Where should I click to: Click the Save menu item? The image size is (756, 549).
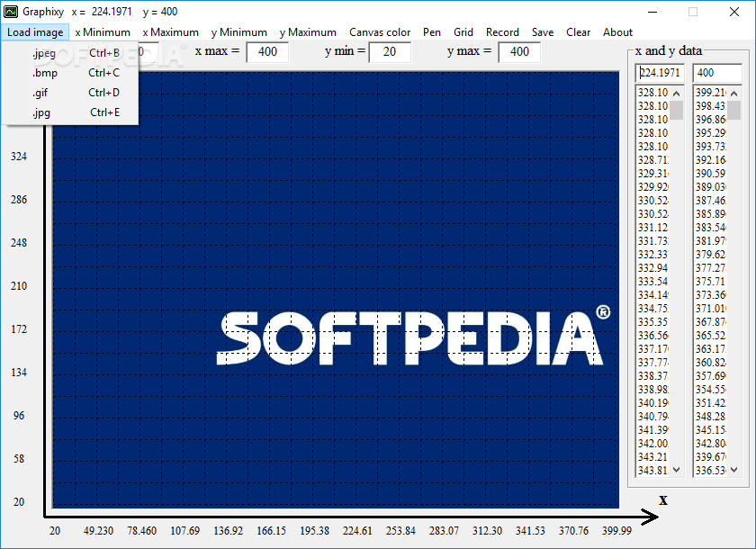(543, 32)
